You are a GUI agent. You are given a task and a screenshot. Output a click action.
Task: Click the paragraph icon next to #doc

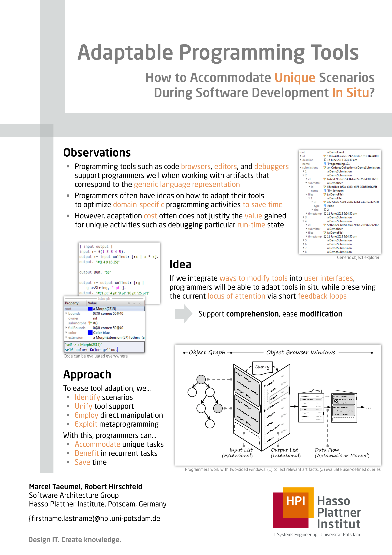click(x=325, y=206)
